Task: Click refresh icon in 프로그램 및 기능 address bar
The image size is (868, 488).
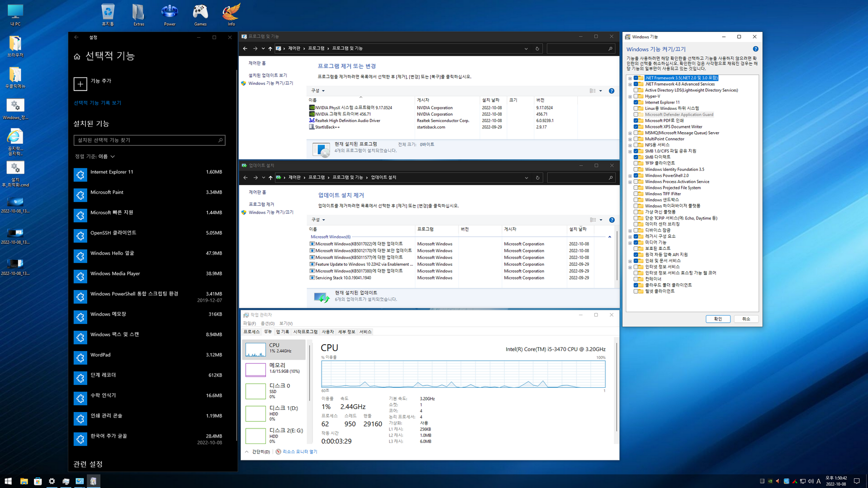Action: click(537, 48)
